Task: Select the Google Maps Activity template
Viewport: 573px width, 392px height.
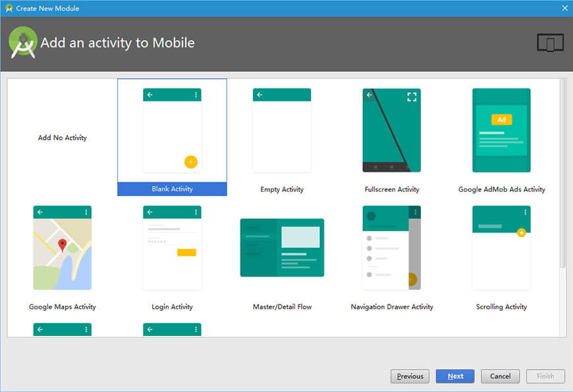Action: click(62, 248)
